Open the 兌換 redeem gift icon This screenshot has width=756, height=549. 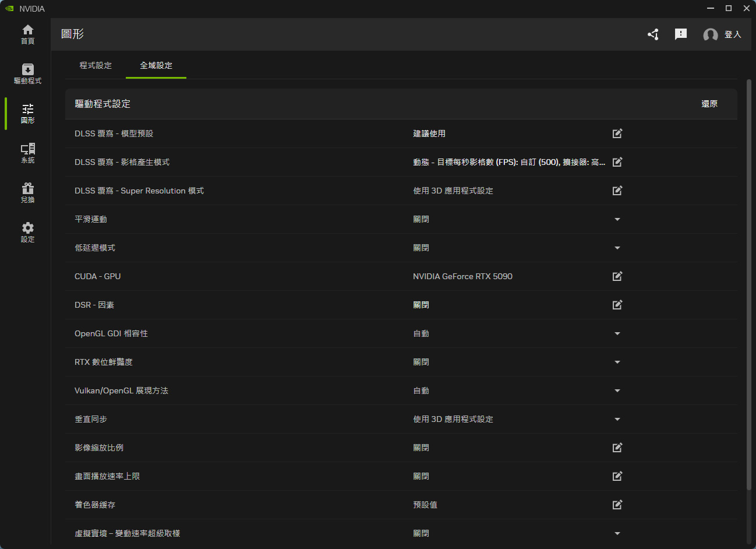point(27,192)
